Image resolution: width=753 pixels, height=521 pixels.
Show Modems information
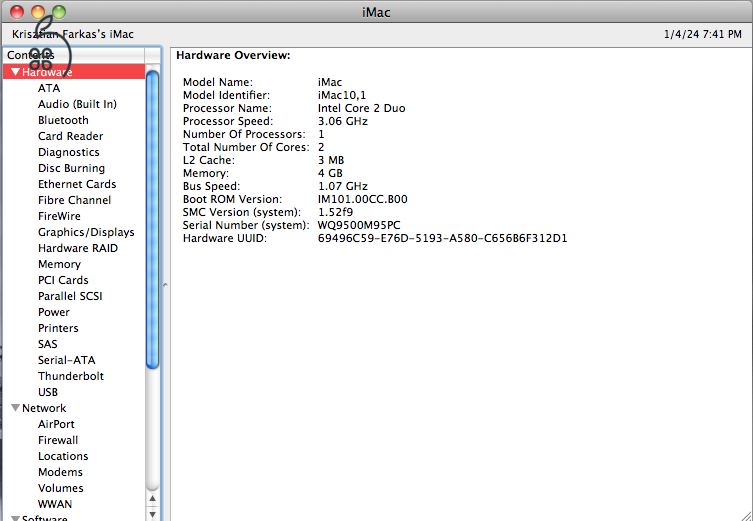tap(61, 472)
